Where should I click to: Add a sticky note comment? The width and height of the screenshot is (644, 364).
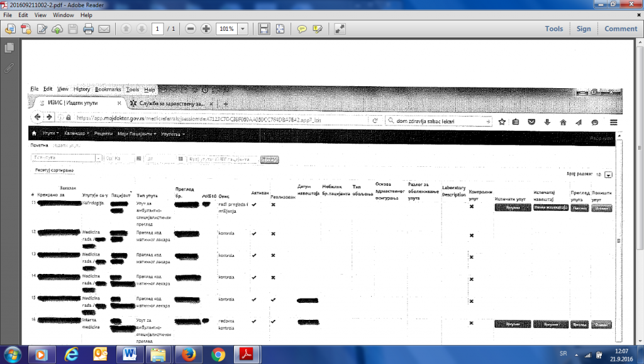[302, 29]
